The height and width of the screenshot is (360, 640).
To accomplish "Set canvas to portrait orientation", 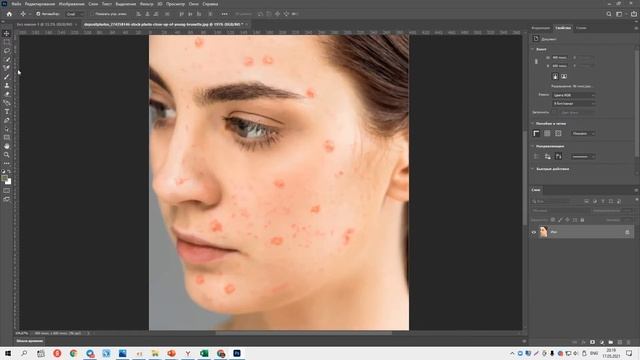I will point(555,76).
